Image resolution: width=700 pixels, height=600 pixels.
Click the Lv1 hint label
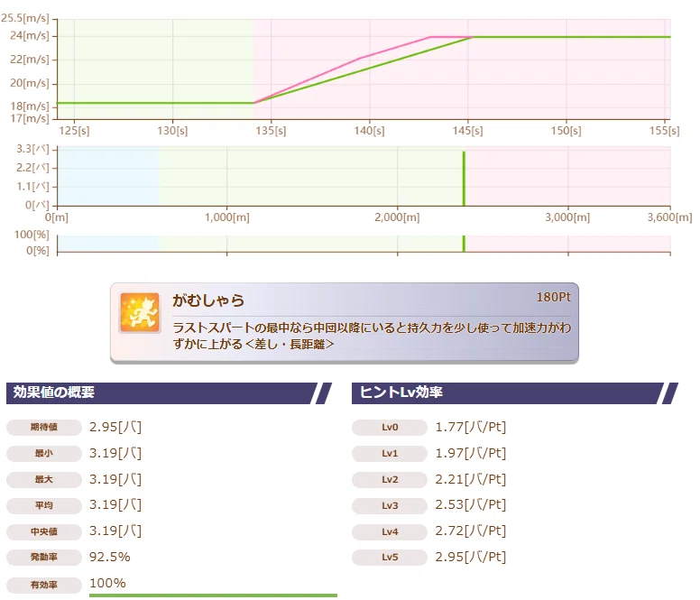pyautogui.click(x=390, y=454)
